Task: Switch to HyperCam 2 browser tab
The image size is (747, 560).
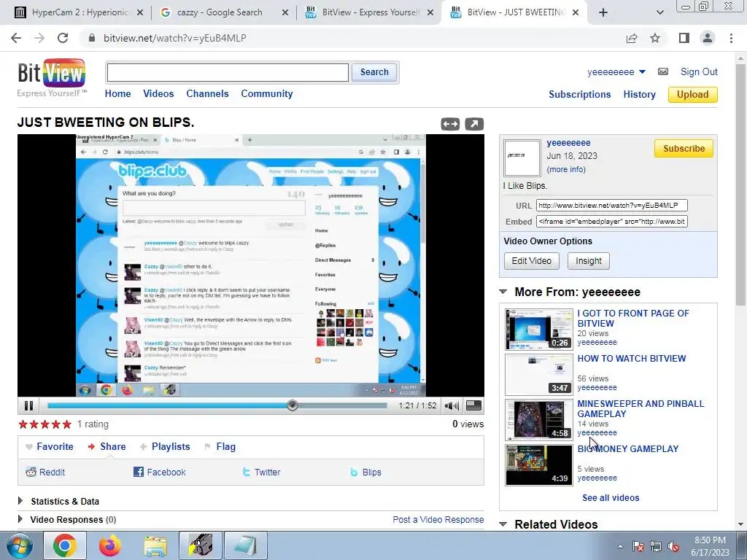Action: [x=79, y=12]
